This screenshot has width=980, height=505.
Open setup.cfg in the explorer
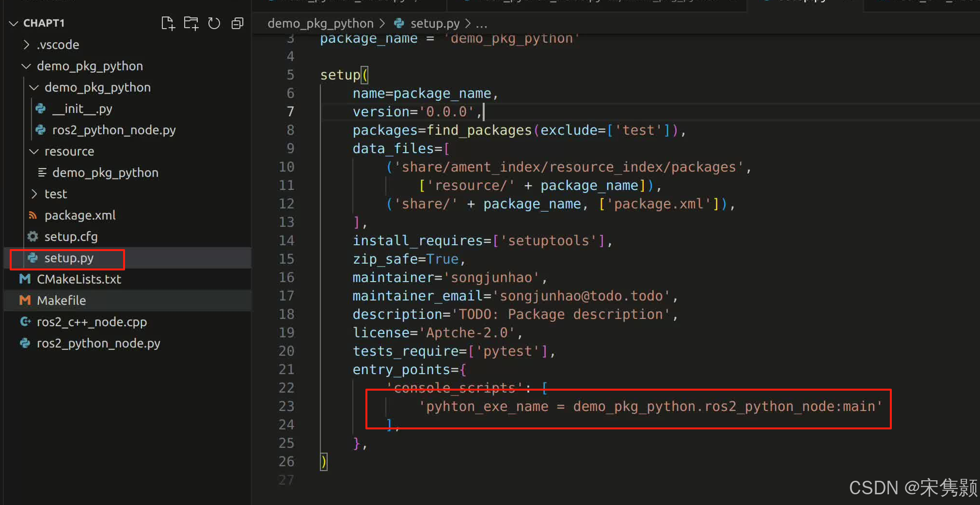[x=71, y=237]
